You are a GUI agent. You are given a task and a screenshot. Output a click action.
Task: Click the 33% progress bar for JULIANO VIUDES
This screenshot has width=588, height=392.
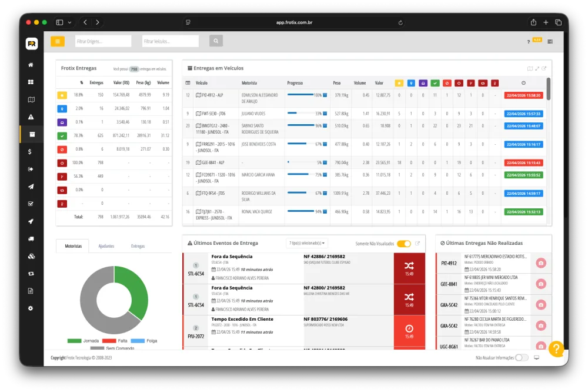click(300, 113)
